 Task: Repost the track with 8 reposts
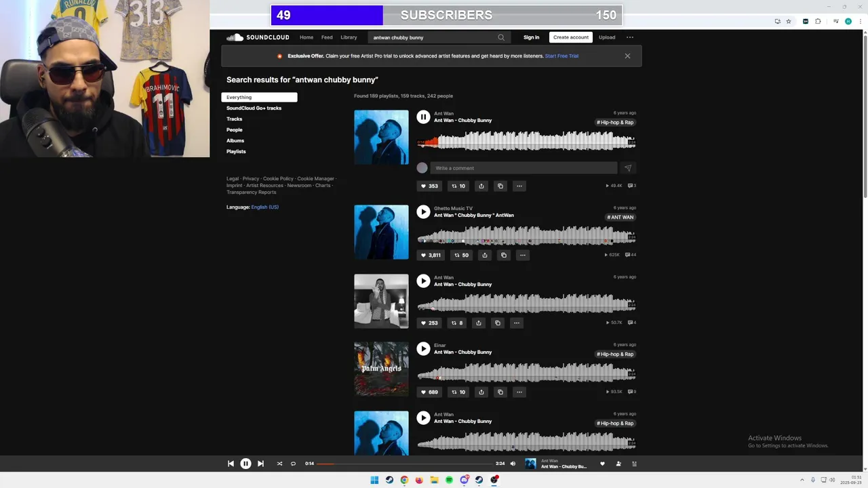[x=458, y=323]
